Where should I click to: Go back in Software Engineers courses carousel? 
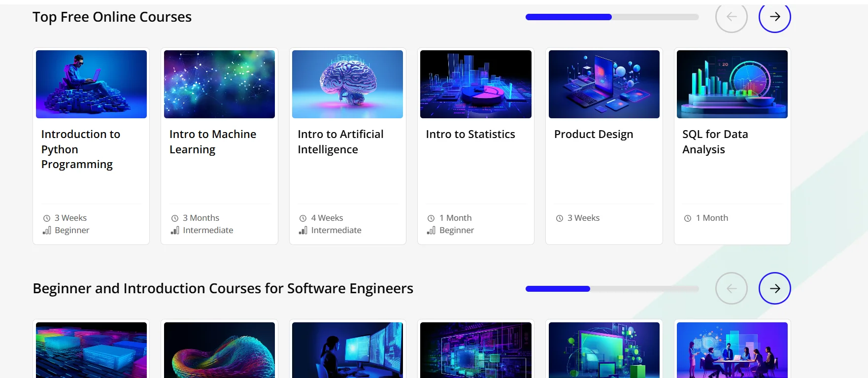731,288
